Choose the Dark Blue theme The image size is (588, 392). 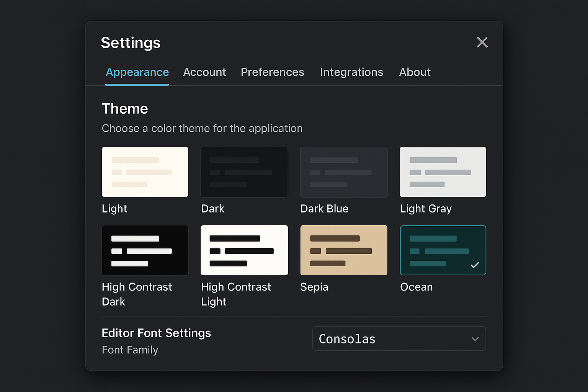343,171
